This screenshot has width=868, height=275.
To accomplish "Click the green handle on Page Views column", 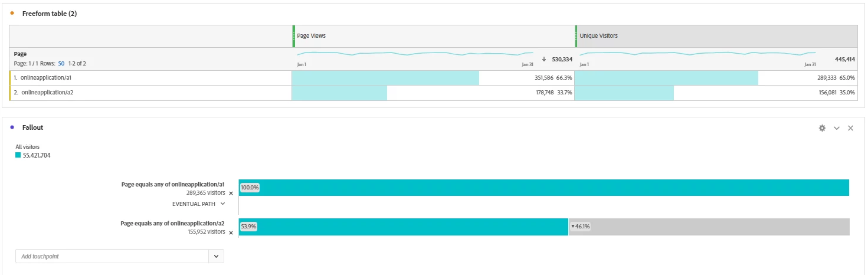I will click(x=294, y=36).
